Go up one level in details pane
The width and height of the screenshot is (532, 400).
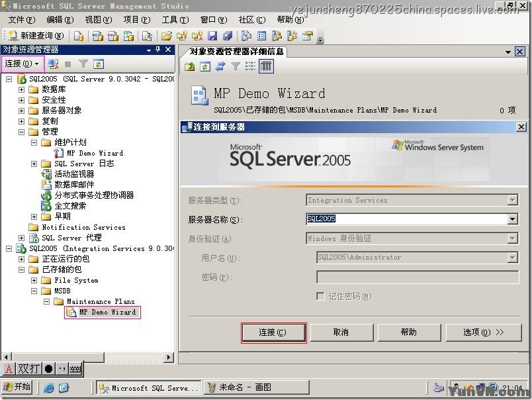(190, 66)
